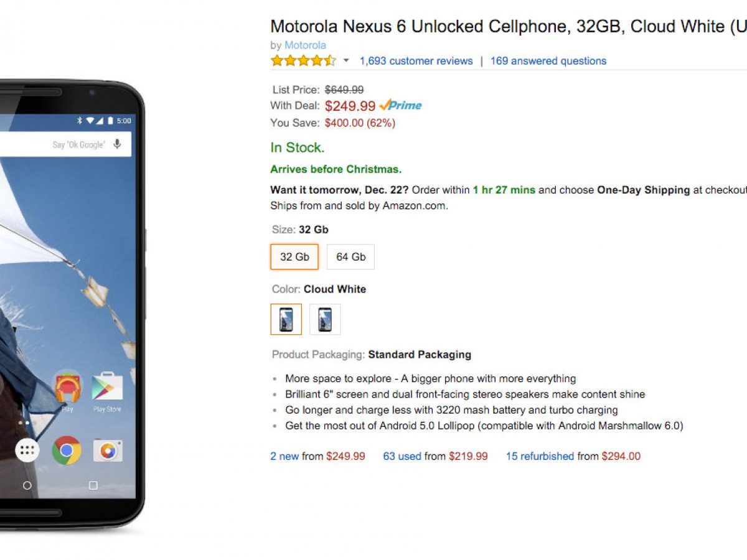This screenshot has height=560, width=747.
Task: Select the second color swatch thumbnail
Action: coord(325,319)
